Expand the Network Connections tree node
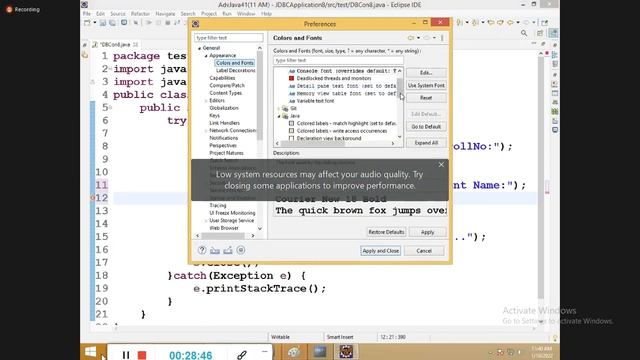Viewport: 640px width, 360px height. [206, 131]
